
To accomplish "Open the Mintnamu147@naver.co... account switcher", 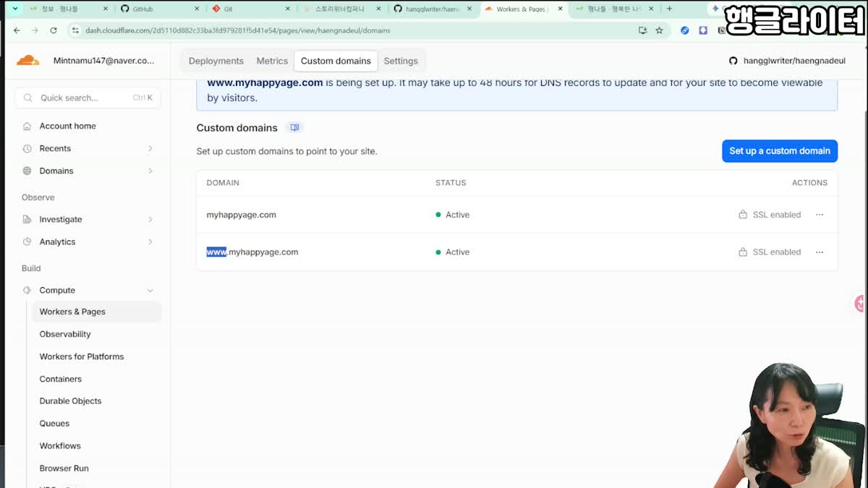I will coord(103,61).
